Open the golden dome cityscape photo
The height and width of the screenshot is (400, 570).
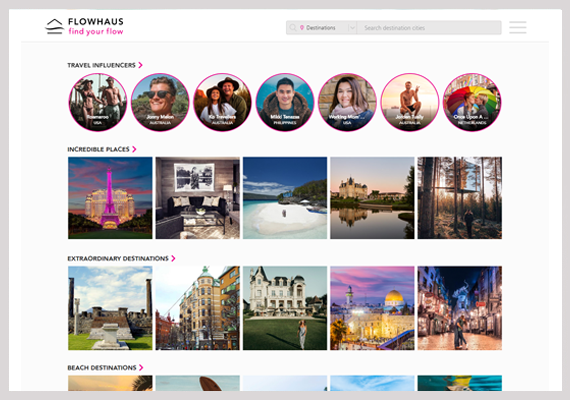[x=372, y=308]
